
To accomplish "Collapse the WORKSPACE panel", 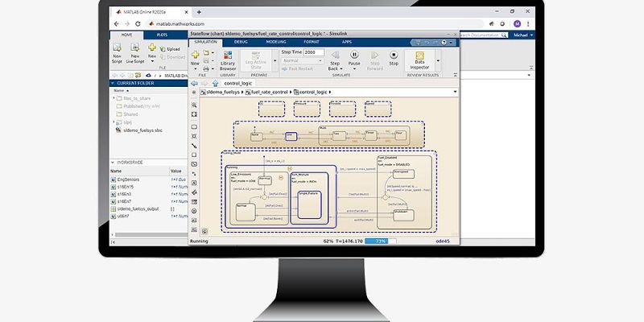I will tap(113, 163).
